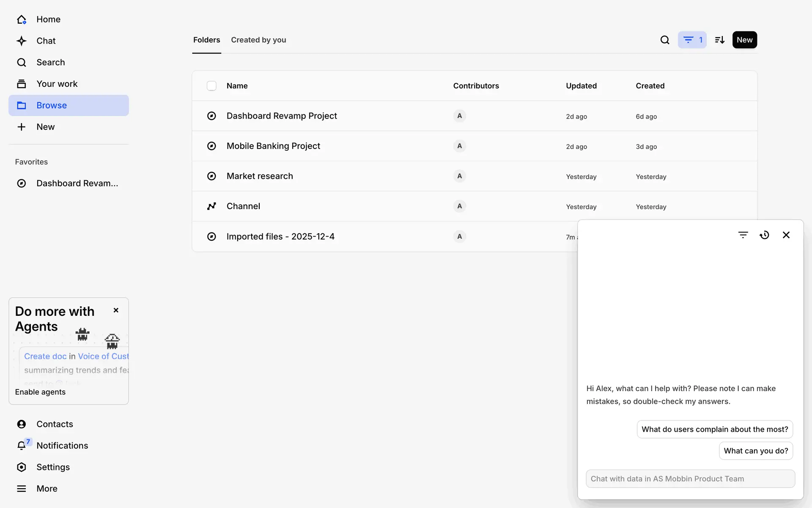The height and width of the screenshot is (508, 812).
Task: Expand the More menu in sidebar
Action: [x=47, y=489]
